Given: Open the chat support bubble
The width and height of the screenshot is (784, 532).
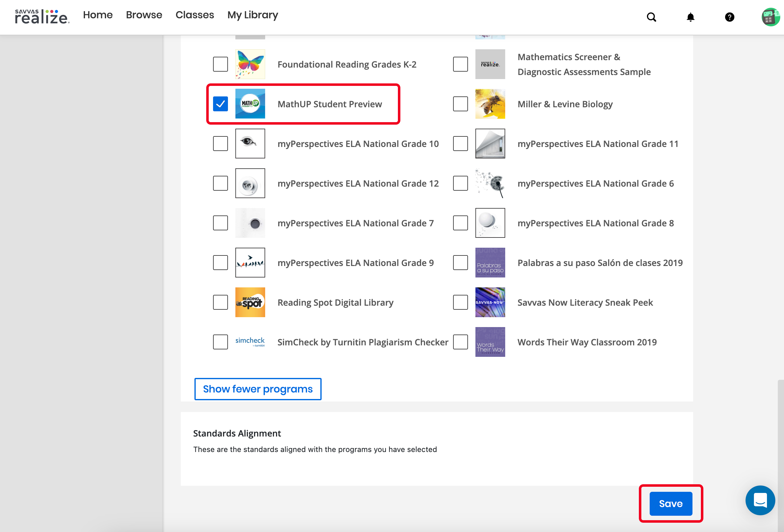Looking at the screenshot, I should click(x=760, y=500).
